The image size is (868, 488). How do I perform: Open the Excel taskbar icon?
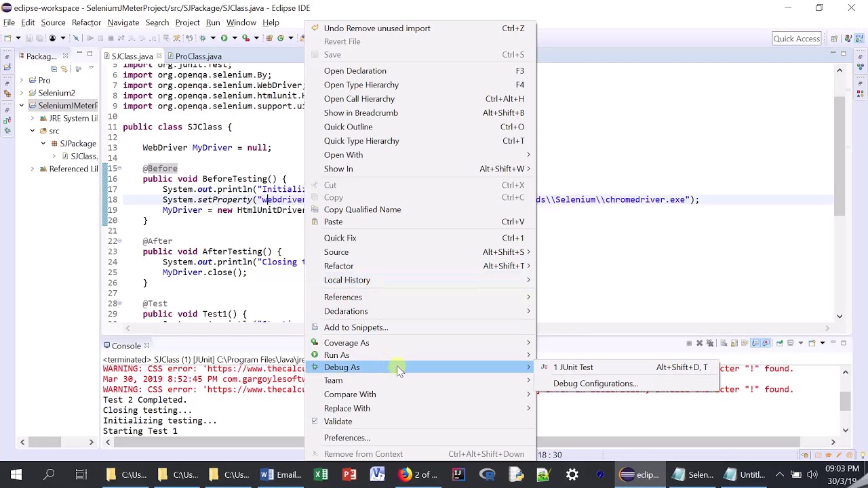tap(321, 474)
